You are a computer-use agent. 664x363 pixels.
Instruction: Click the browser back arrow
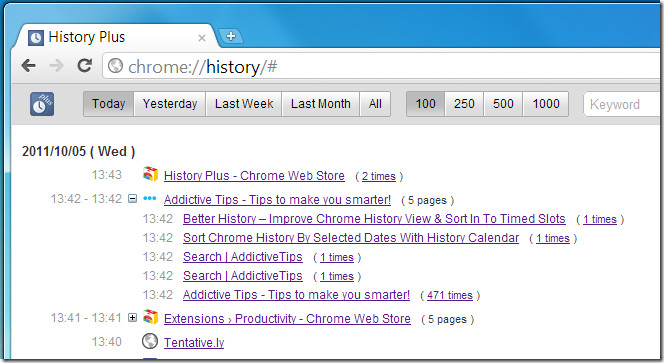[28, 66]
